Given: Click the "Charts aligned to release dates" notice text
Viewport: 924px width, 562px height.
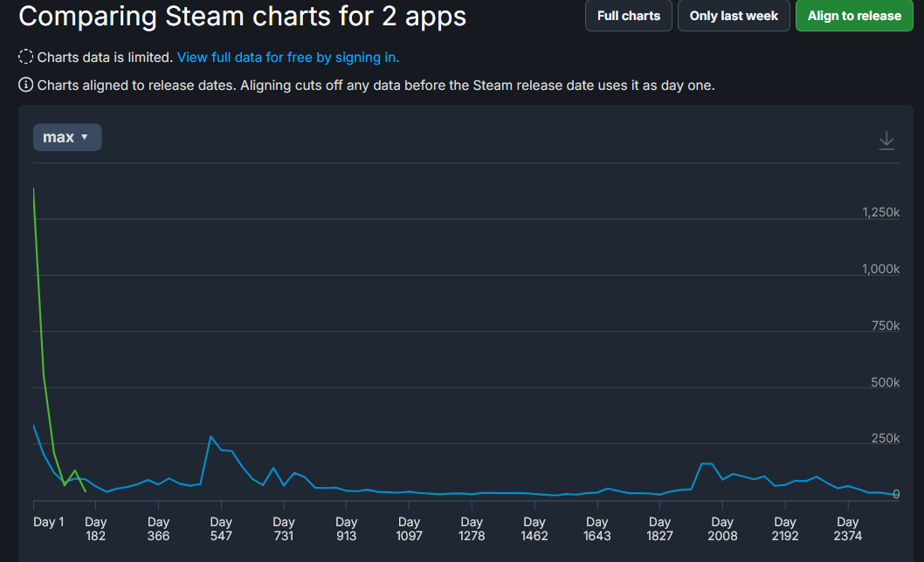Looking at the screenshot, I should point(376,86).
